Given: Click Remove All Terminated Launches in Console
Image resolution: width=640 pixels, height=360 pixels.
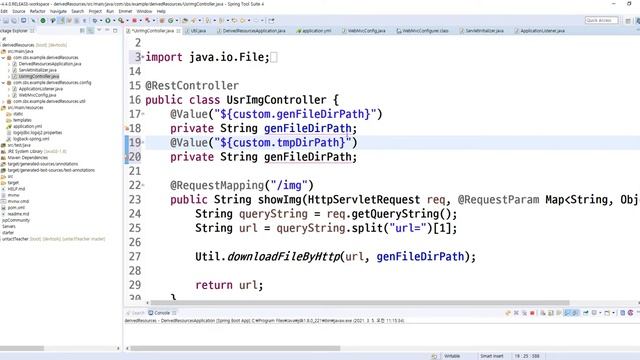Looking at the screenshot, I should (524, 313).
